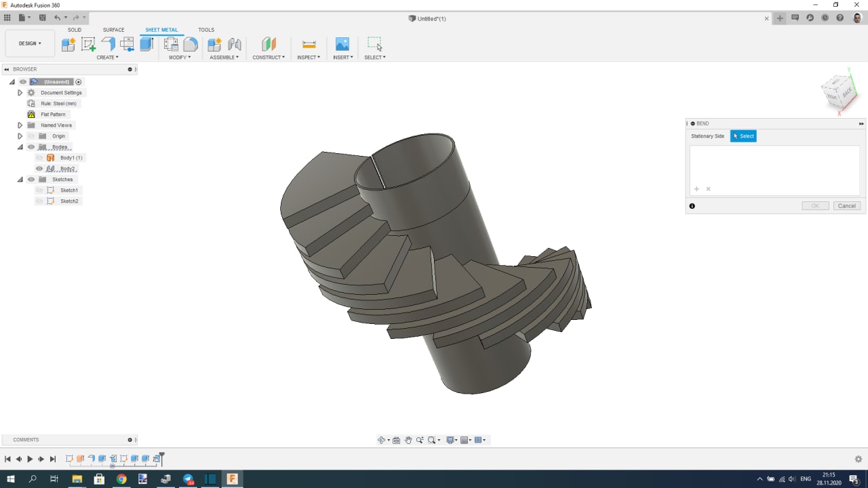The height and width of the screenshot is (488, 868).
Task: Click the timeline settings gear icon
Action: coord(858,459)
